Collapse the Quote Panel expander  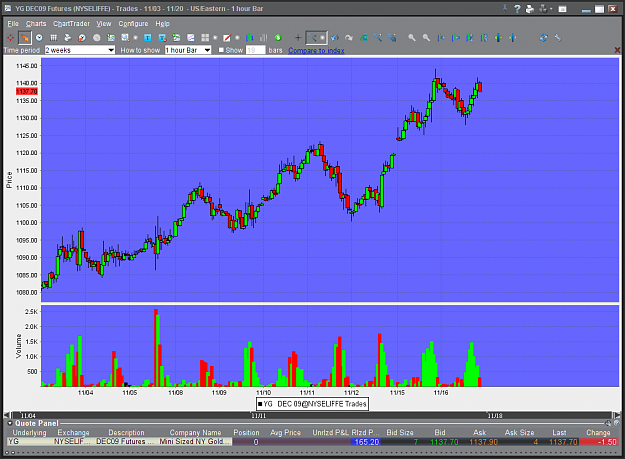pyautogui.click(x=10, y=423)
